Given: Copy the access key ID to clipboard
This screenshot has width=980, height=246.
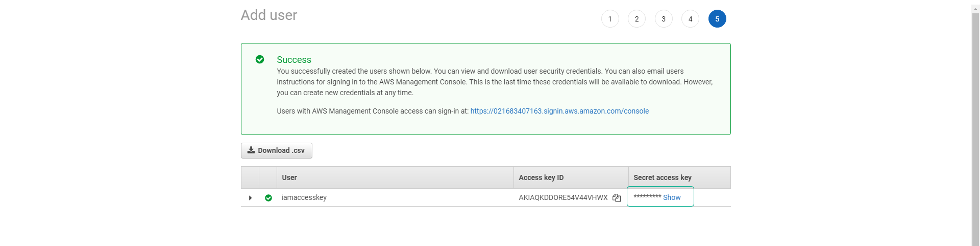Looking at the screenshot, I should (617, 198).
